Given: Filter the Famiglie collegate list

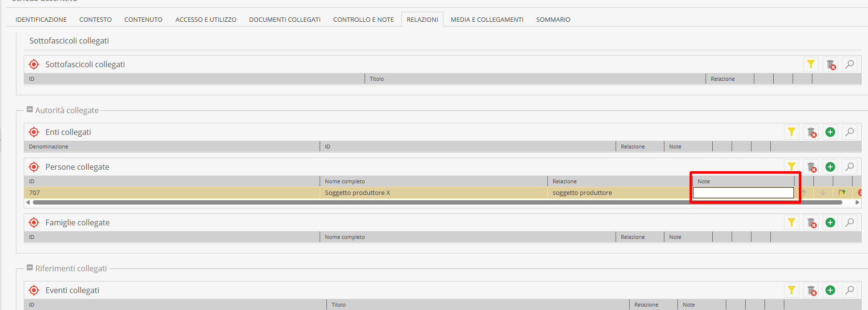Looking at the screenshot, I should click(792, 222).
